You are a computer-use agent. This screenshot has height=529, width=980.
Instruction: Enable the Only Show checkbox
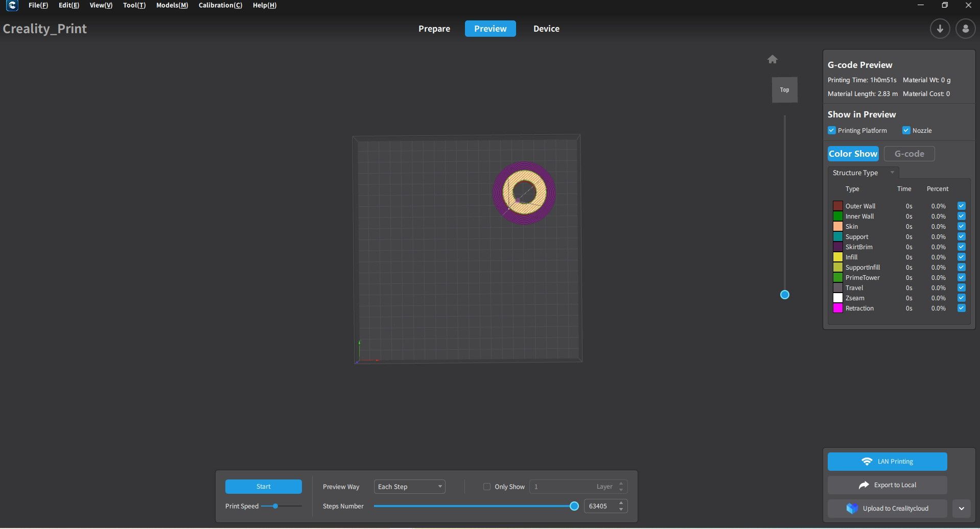tap(486, 487)
